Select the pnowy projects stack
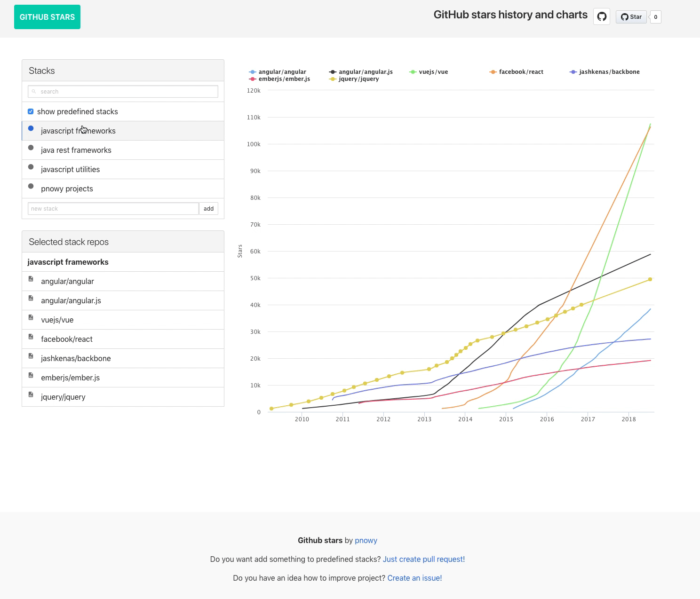Viewport: 700px width, 599px height. pos(123,189)
